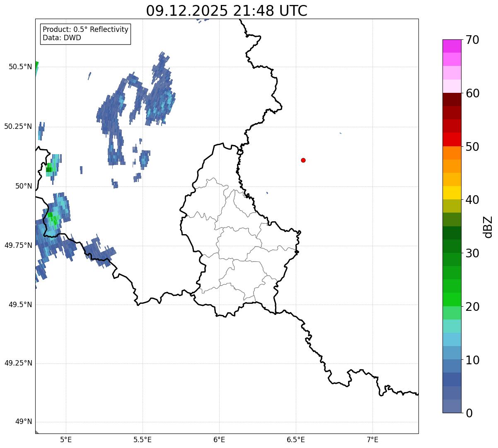
Task: Pick the magenta swatch at top of colorbar
Action: [x=452, y=46]
